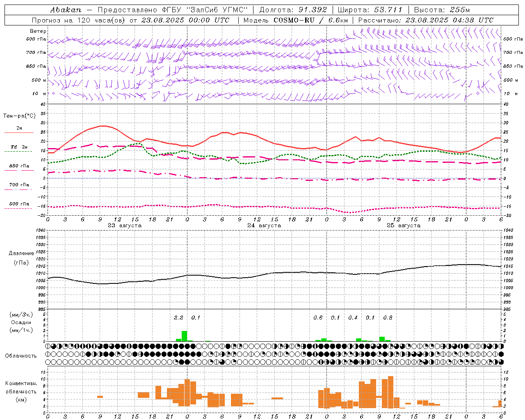Screen dimensions: 525x420
Task: Click the 25 августа date label
Action: point(404,226)
